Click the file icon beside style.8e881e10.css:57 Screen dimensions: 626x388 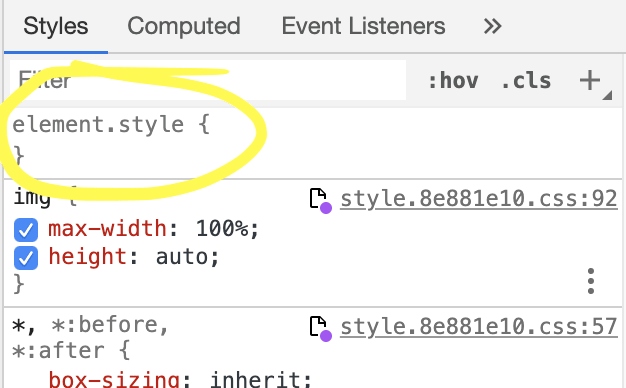[321, 329]
